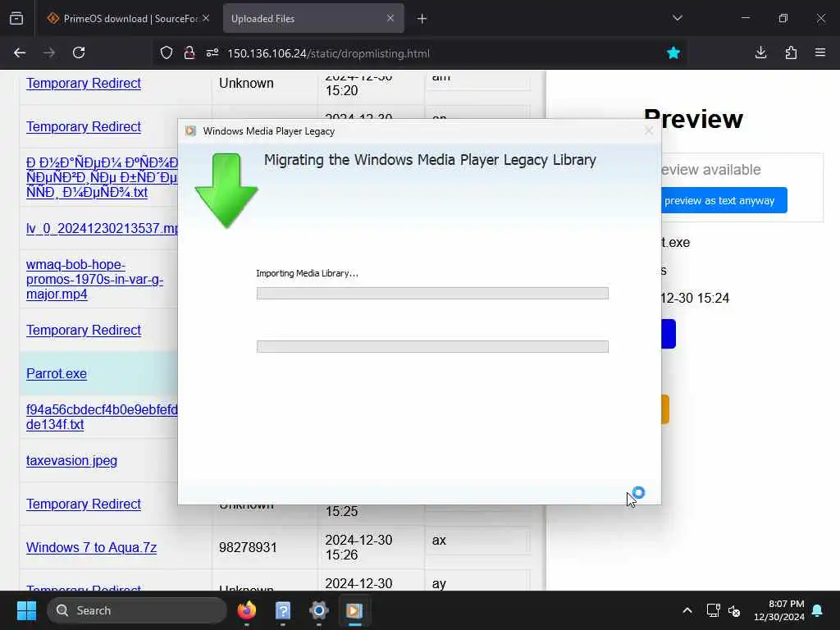Viewport: 840px width, 630px height.
Task: Open the garbled-name .txt file link
Action: click(x=102, y=177)
